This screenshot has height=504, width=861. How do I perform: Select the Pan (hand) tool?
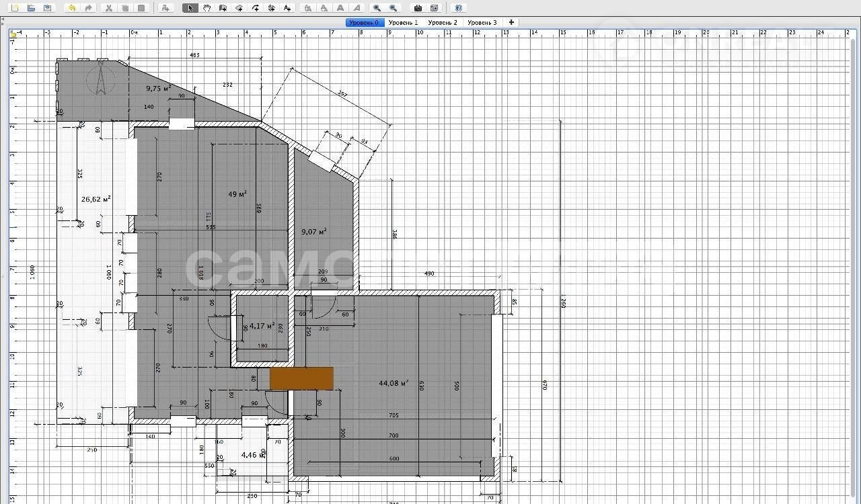coord(207,8)
